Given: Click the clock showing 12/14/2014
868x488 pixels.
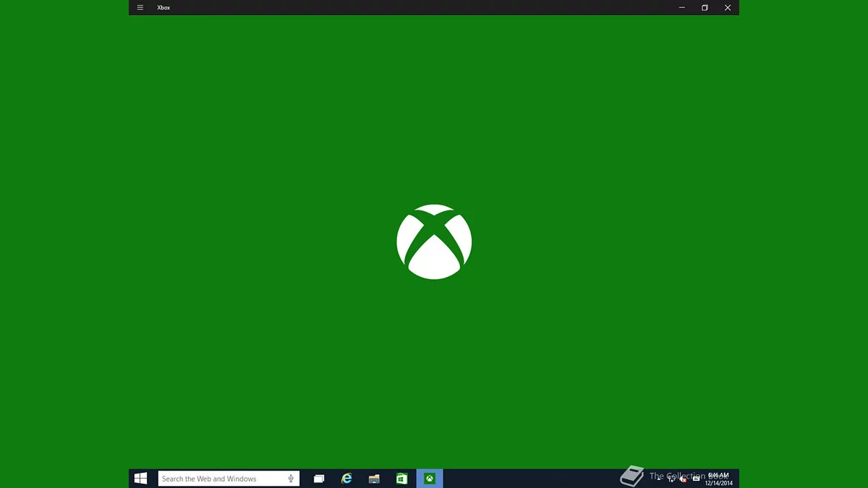Looking at the screenshot, I should [719, 479].
